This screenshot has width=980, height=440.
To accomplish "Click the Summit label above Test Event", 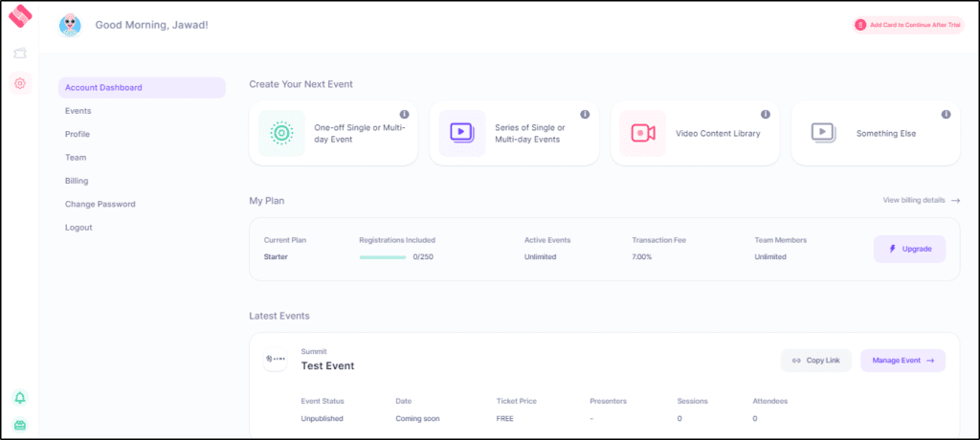I will [x=314, y=351].
